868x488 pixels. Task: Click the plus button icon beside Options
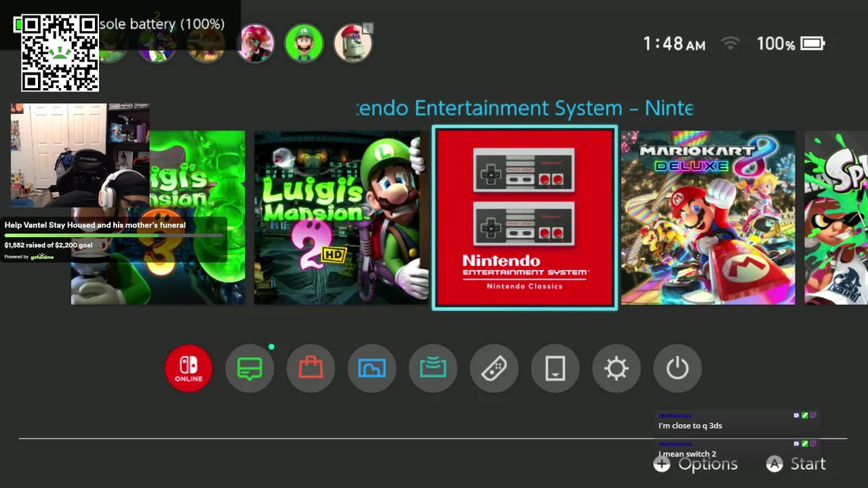(x=662, y=464)
